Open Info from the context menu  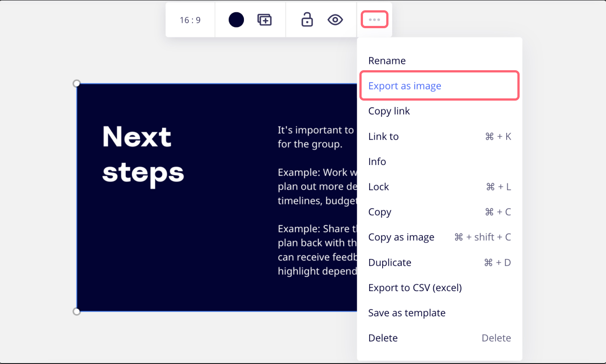[377, 161]
